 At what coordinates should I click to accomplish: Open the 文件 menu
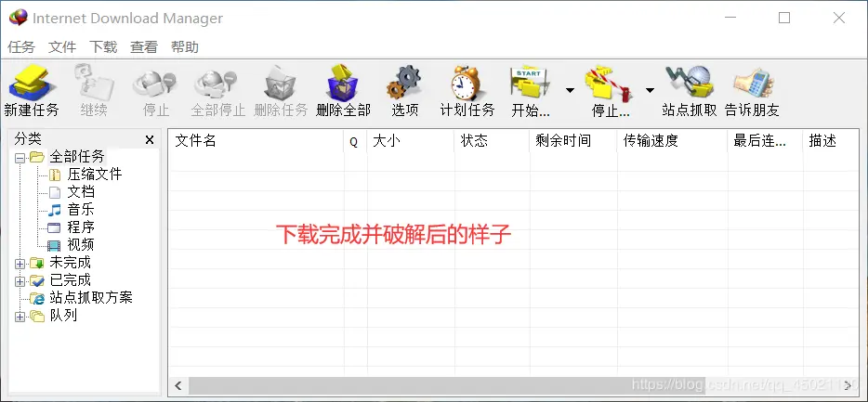pos(62,47)
